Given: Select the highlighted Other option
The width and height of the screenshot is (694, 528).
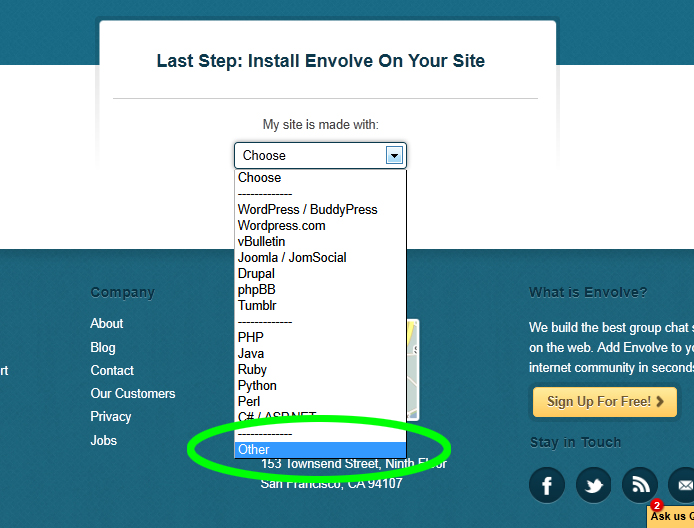Looking at the screenshot, I should tap(320, 449).
